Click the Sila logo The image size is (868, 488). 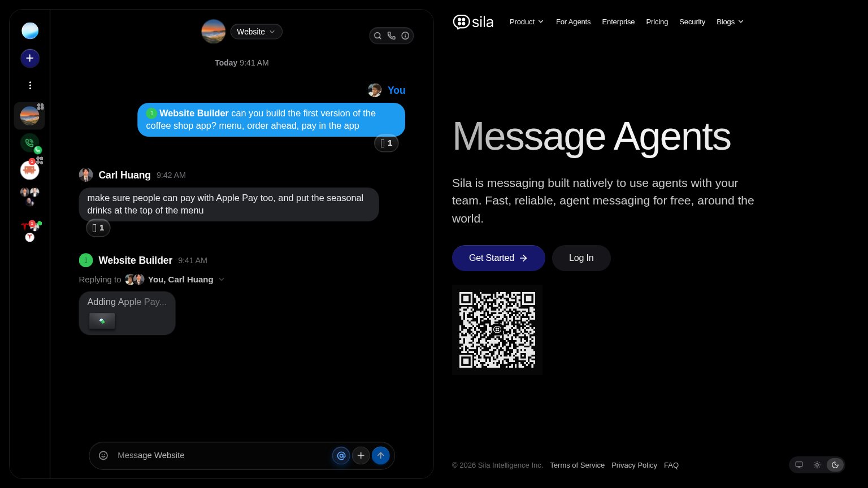(x=473, y=22)
